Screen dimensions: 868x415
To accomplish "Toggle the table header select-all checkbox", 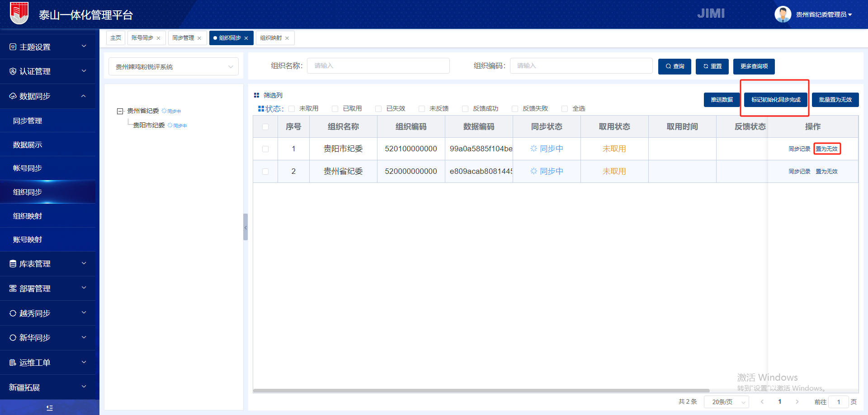I will pos(265,127).
